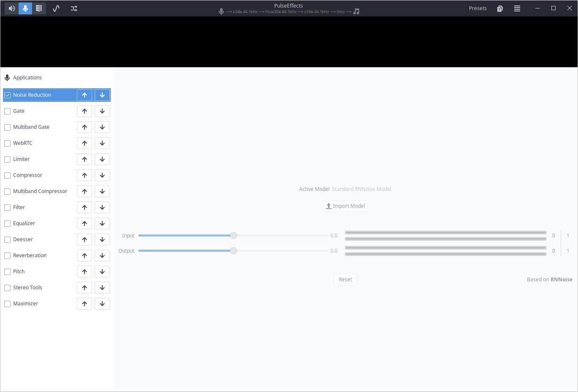Select the Limiter effect in the sidebar
The width and height of the screenshot is (578, 392).
(x=22, y=159)
